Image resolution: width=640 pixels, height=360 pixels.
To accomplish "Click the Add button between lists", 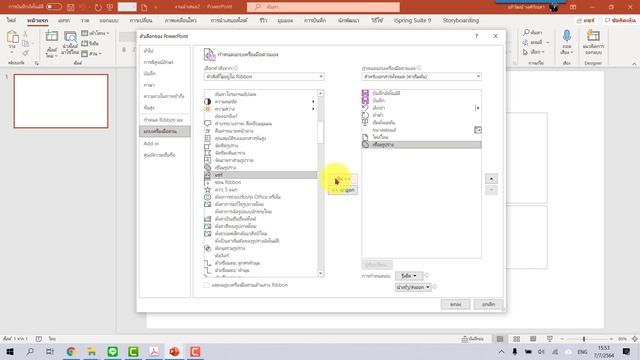I will click(x=343, y=179).
